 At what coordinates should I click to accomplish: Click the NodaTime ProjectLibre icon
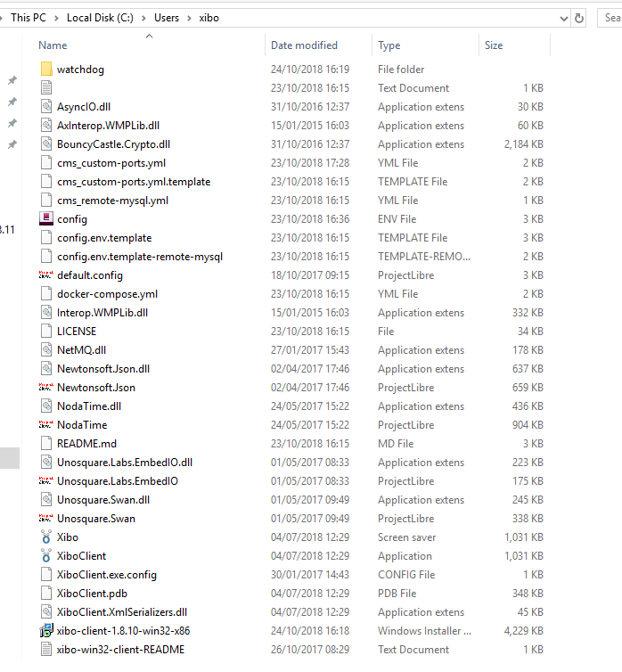pyautogui.click(x=45, y=425)
